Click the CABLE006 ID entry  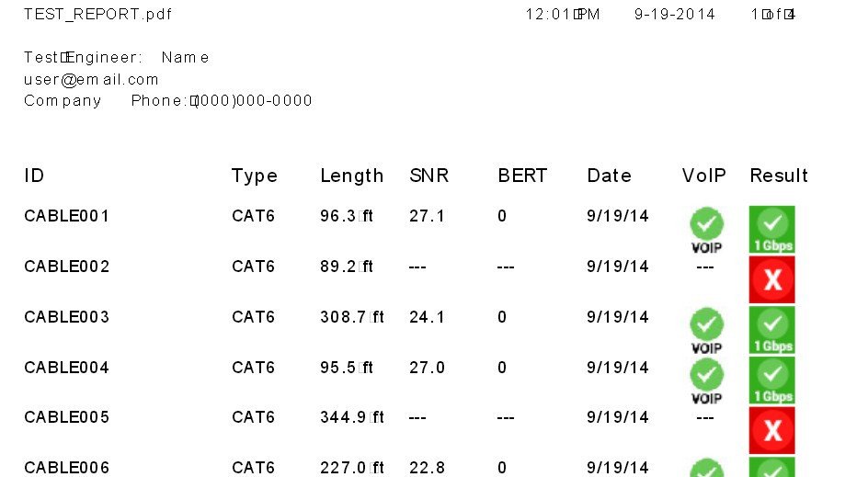coord(66,468)
